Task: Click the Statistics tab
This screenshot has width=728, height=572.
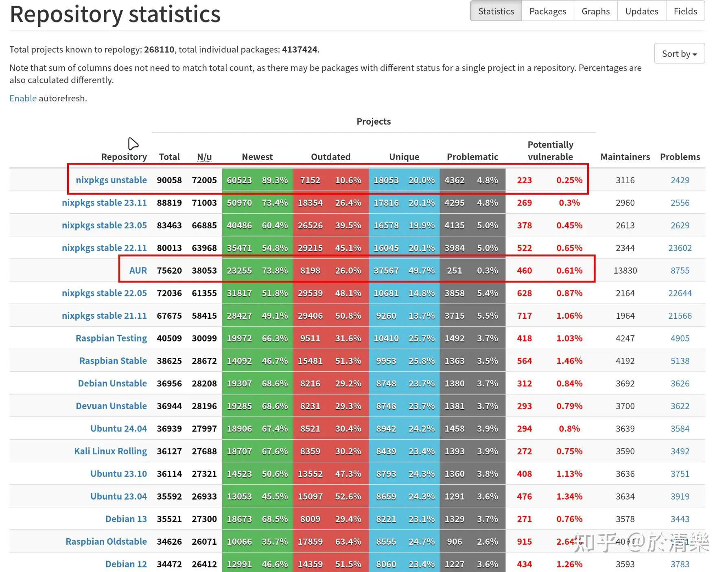Action: point(496,11)
